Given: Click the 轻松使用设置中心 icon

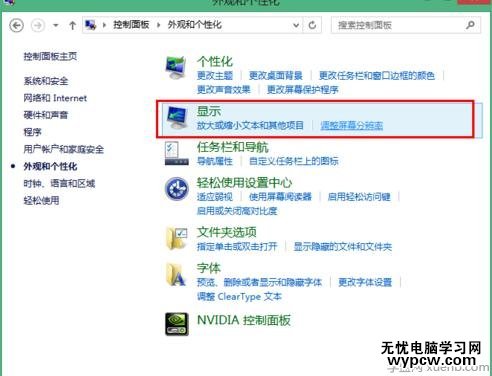Looking at the screenshot, I should point(177,189).
